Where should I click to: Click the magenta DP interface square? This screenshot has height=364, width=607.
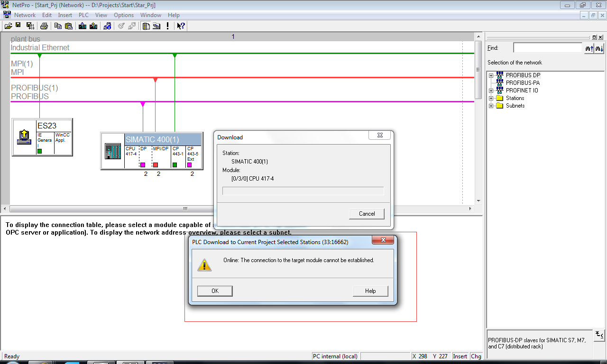[142, 165]
